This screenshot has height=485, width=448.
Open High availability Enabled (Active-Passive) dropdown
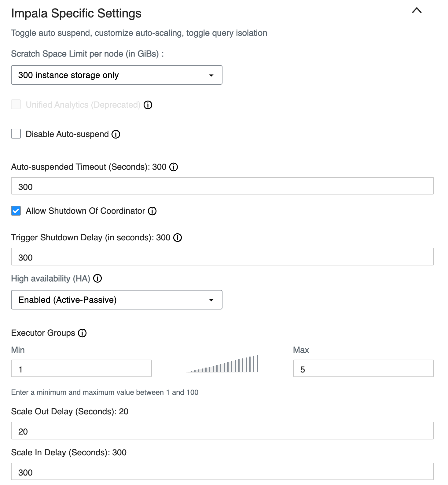tap(116, 300)
